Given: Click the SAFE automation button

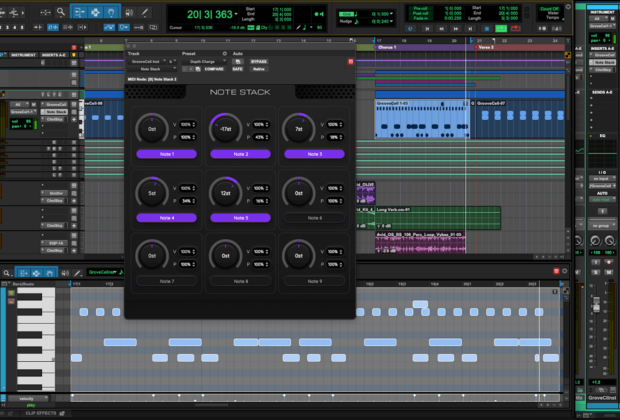Looking at the screenshot, I should click(238, 69).
